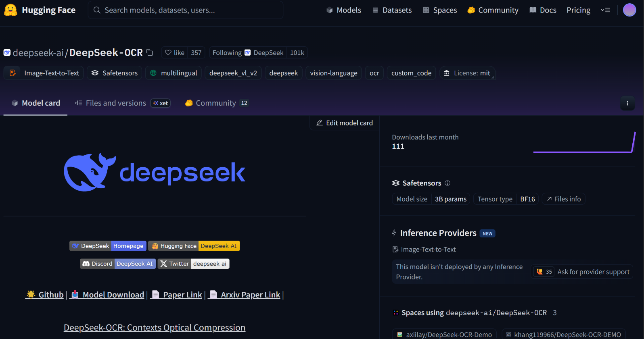Click the Safetensors info icon
644x339 pixels.
[x=447, y=183]
